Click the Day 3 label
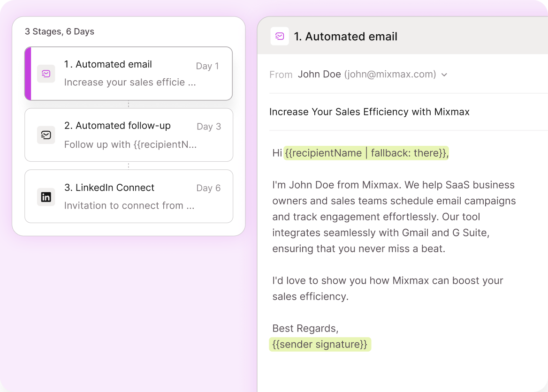 [x=209, y=127]
